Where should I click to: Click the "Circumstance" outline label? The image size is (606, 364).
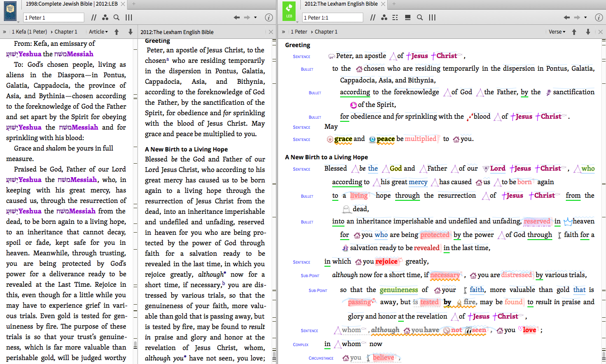(x=321, y=358)
